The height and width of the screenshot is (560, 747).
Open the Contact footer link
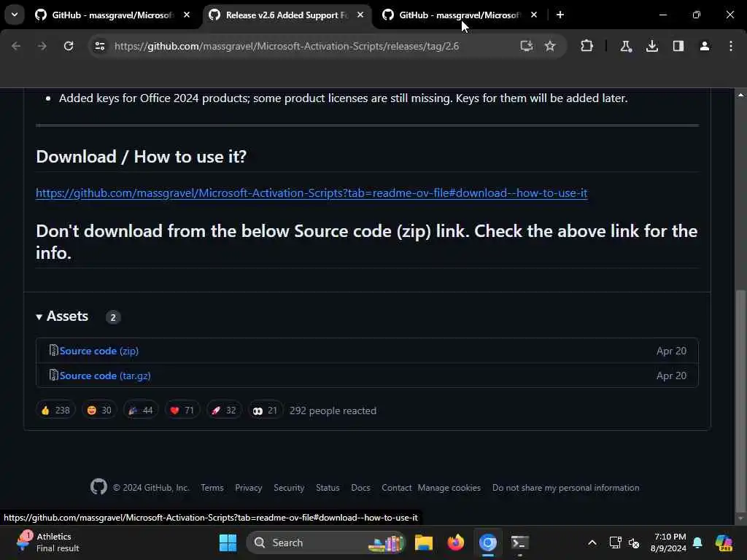click(x=396, y=488)
